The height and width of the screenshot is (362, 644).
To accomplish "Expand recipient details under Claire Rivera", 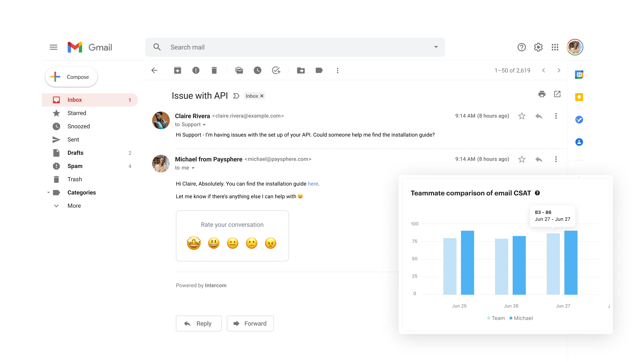I will pos(204,125).
